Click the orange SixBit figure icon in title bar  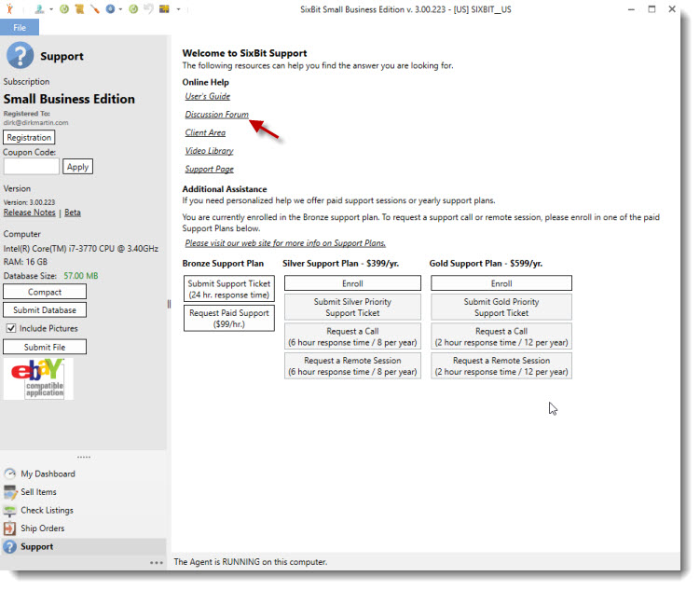coord(10,9)
